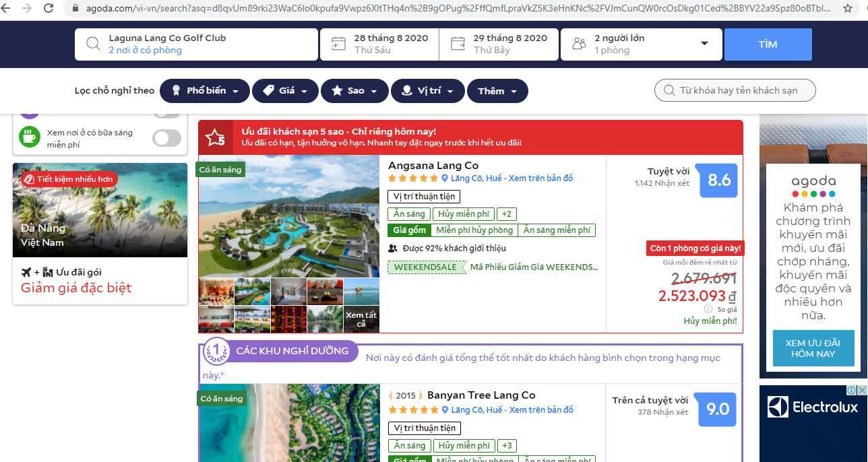
Task: Expand the Phổ biến filter dropdown
Action: tap(204, 90)
